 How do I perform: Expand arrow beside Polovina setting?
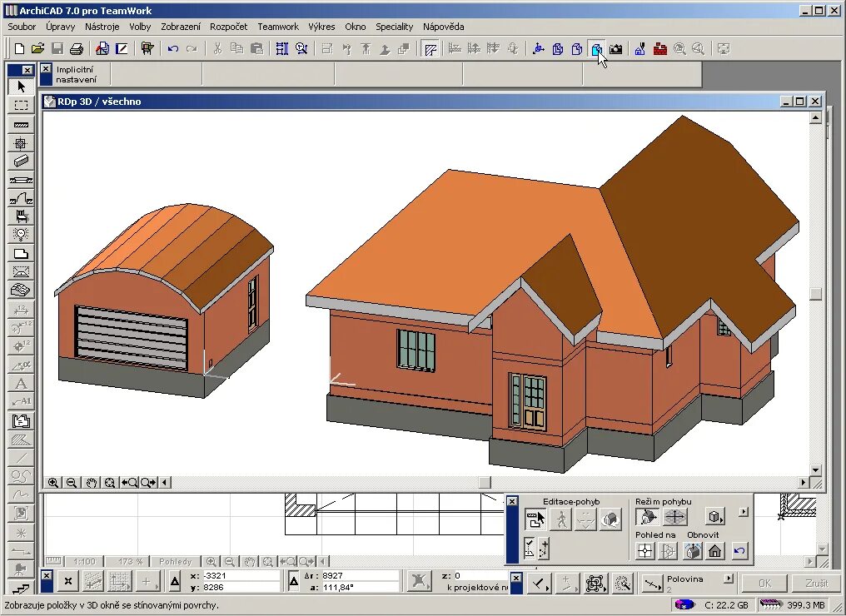(x=729, y=579)
